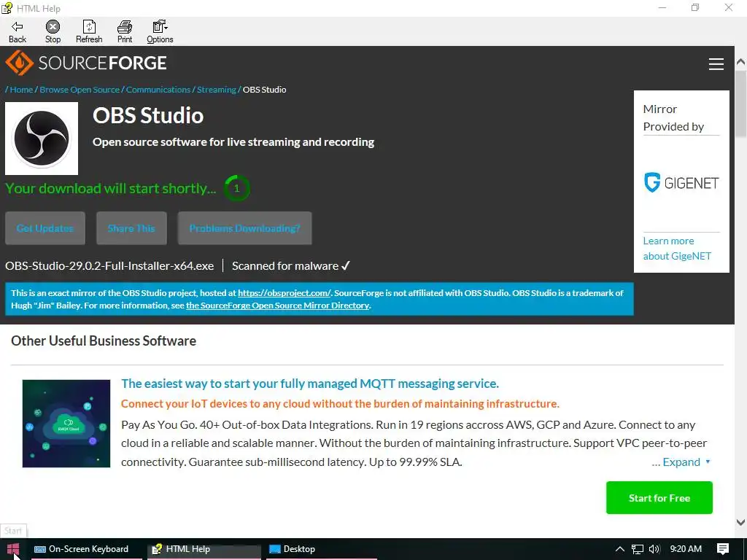Click the vertical scrollbar thumb
Image resolution: width=747 pixels, height=560 pixels.
click(741, 102)
